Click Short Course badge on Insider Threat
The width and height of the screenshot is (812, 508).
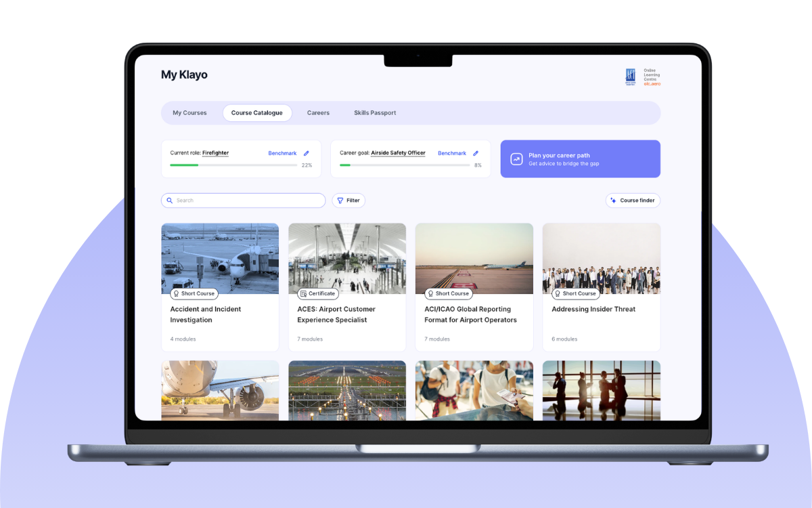pyautogui.click(x=576, y=294)
